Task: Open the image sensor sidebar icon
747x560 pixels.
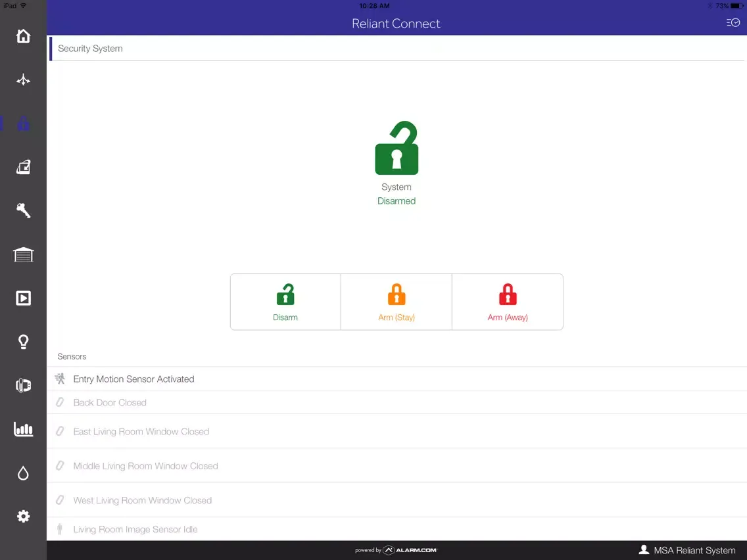Action: coord(23,167)
